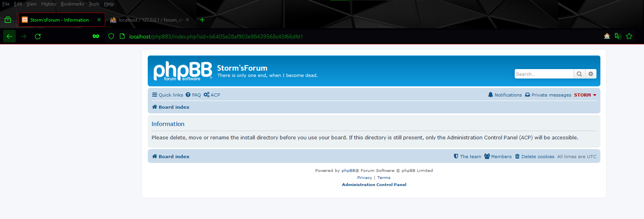Screen dimensions: 644x219
Task: Open the View menu
Action: coord(31,4)
